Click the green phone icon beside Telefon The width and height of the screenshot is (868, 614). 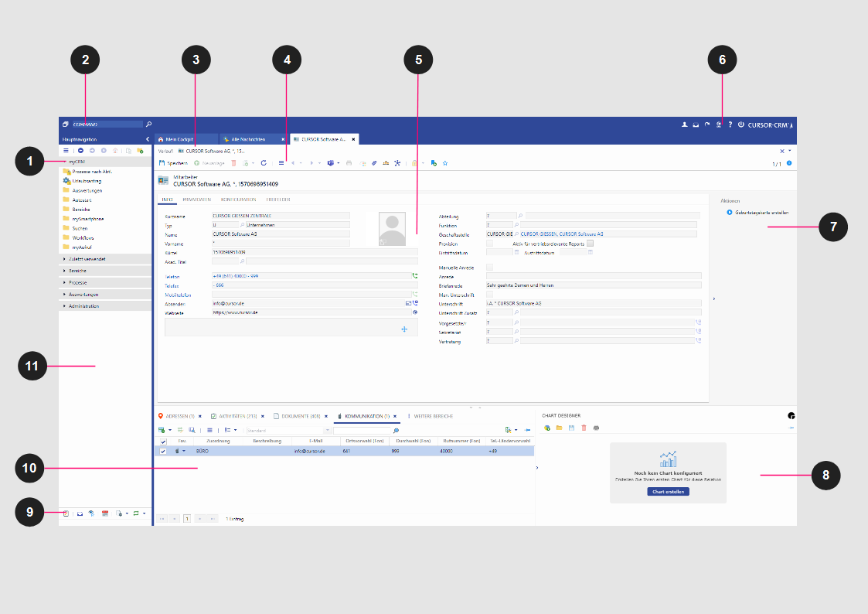[x=415, y=275]
